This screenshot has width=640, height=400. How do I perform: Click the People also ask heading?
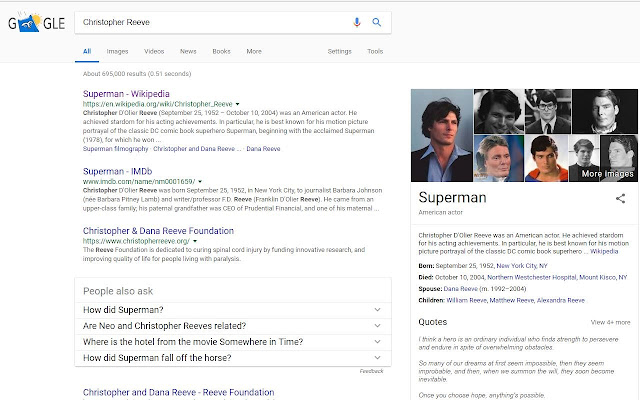[x=118, y=291]
